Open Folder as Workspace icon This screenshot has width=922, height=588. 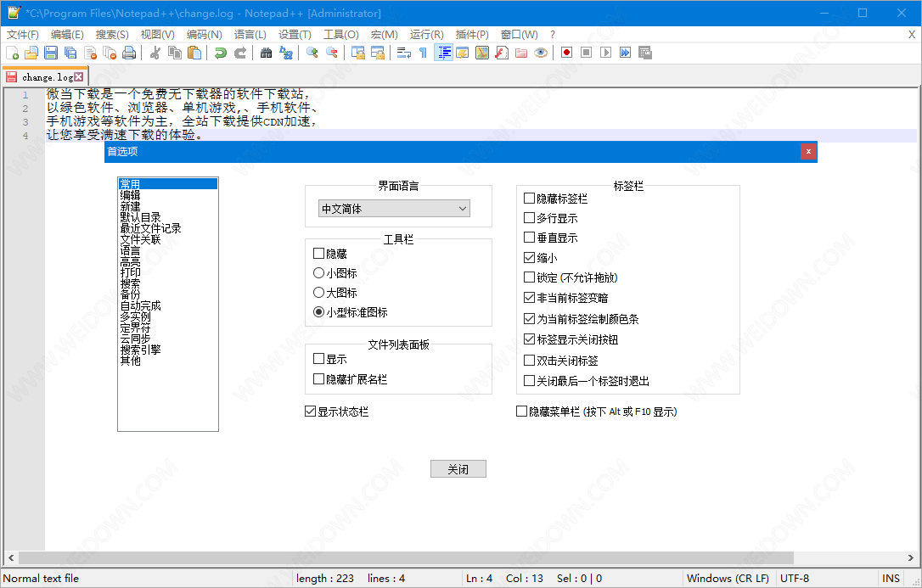point(521,53)
